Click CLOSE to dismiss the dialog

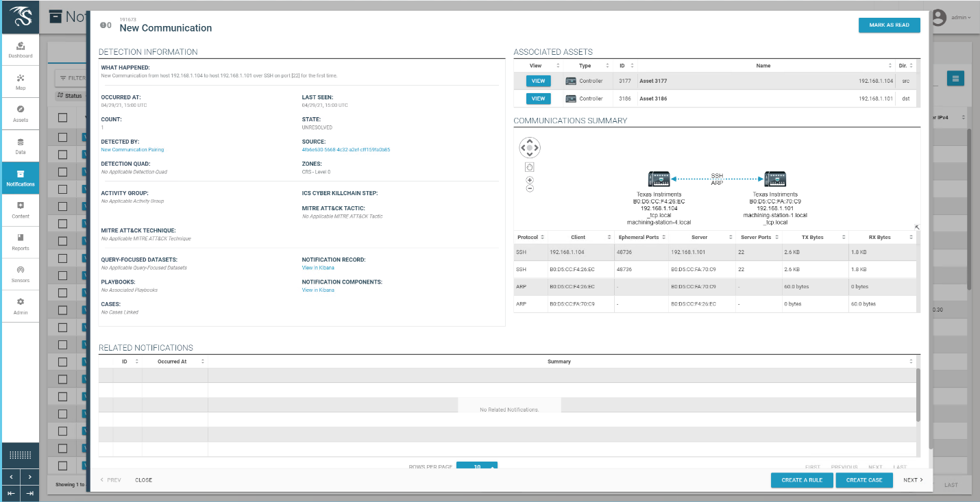[143, 480]
